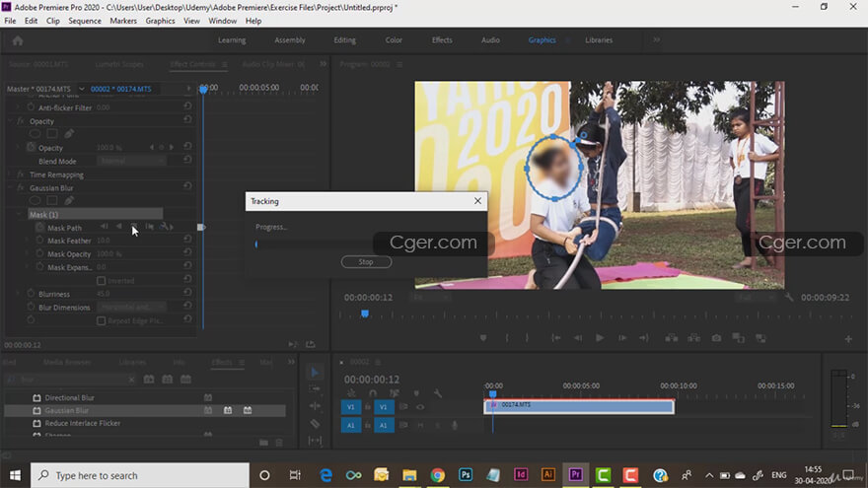Image resolution: width=868 pixels, height=488 pixels.
Task: Toggle snap in timeline with magnet icon
Action: pyautogui.click(x=373, y=393)
